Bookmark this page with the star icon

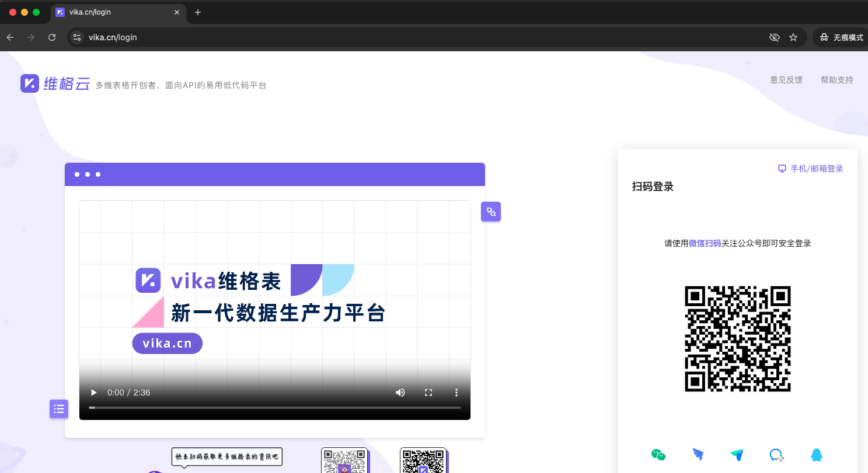pos(793,37)
